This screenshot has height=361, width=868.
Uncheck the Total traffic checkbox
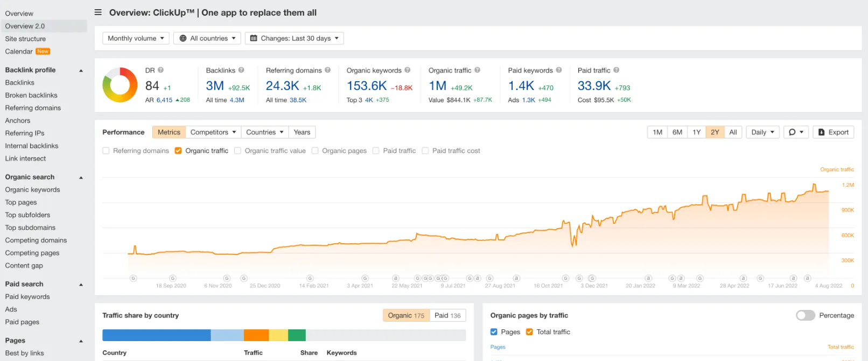[x=529, y=332]
